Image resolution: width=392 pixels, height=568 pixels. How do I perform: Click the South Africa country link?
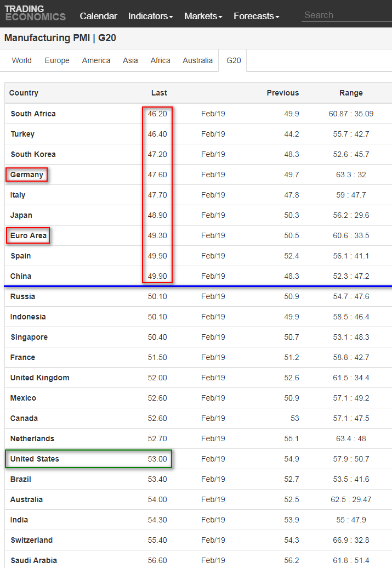[x=33, y=114]
